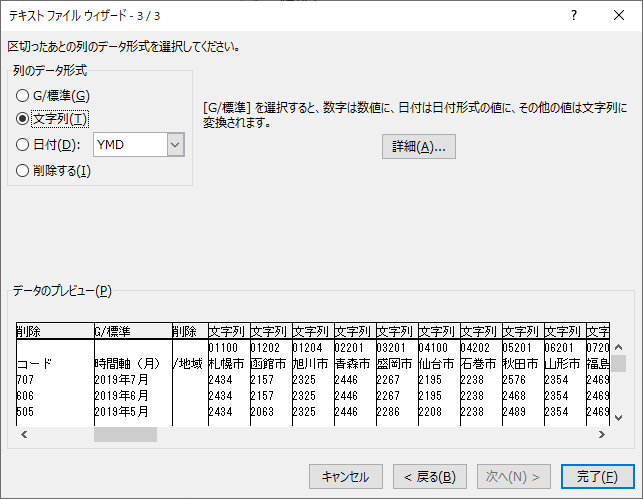Image resolution: width=643 pixels, height=499 pixels.
Task: Select the 文字列 radio option
Action: [23, 119]
